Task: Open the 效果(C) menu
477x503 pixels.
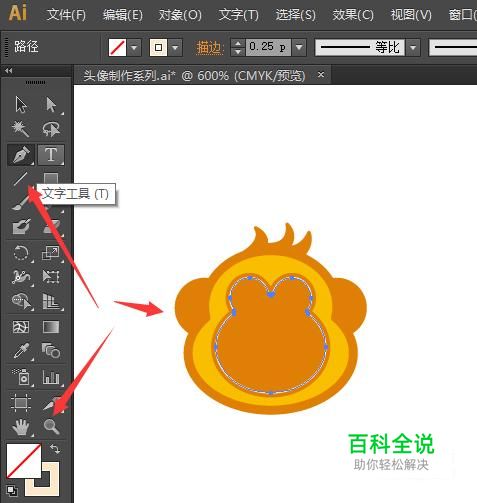Action: [x=353, y=15]
